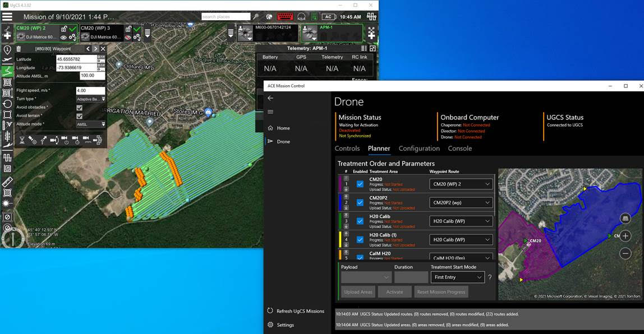Click the Activate button
The height and width of the screenshot is (334, 644).
[x=395, y=292]
